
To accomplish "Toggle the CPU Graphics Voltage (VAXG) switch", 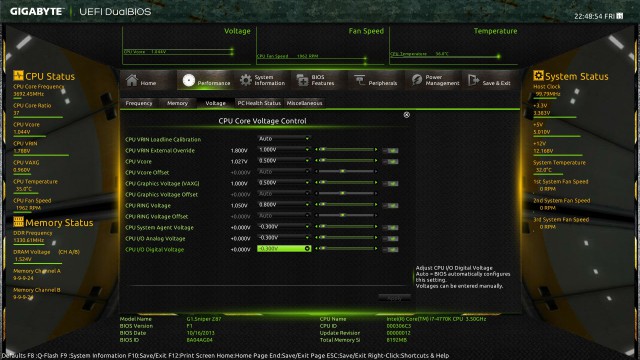I will pos(391,184).
